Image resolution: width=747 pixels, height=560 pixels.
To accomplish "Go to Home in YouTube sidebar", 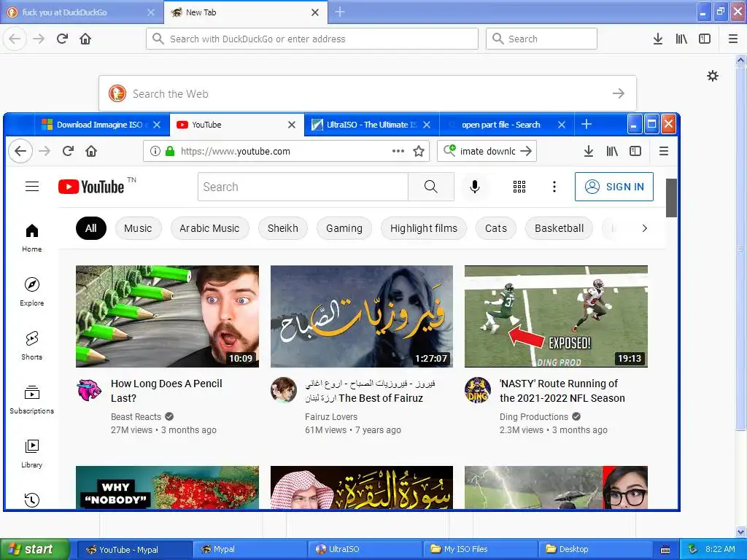I will click(x=32, y=238).
